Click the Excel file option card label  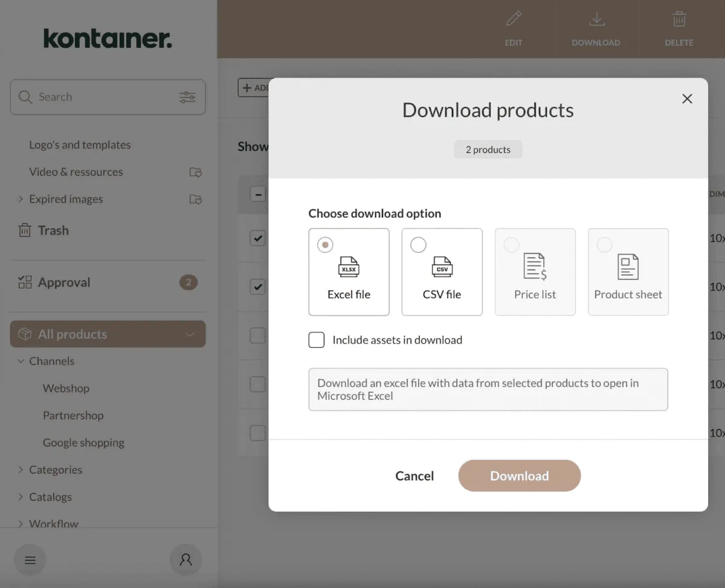pyautogui.click(x=349, y=295)
